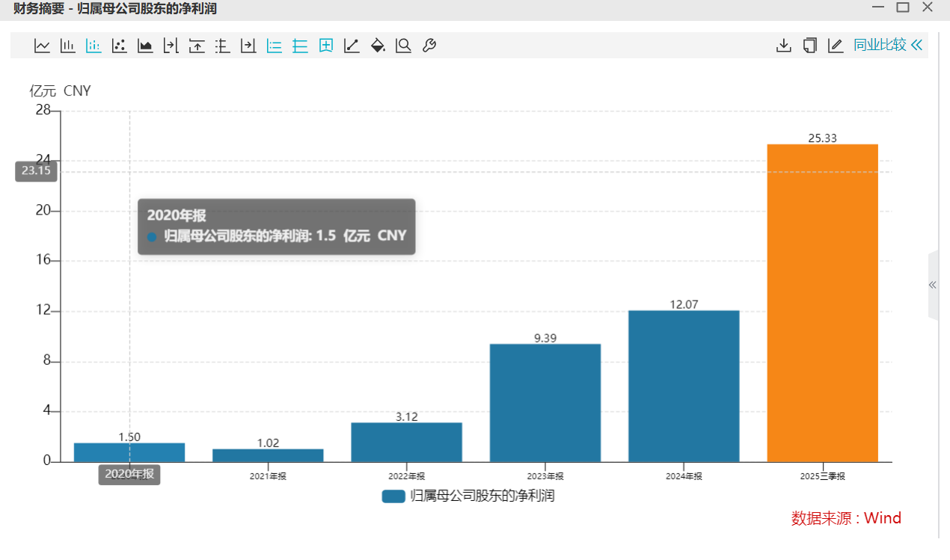Toggle the highlighted bulleted list legend icon
The image size is (950, 560).
275,46
